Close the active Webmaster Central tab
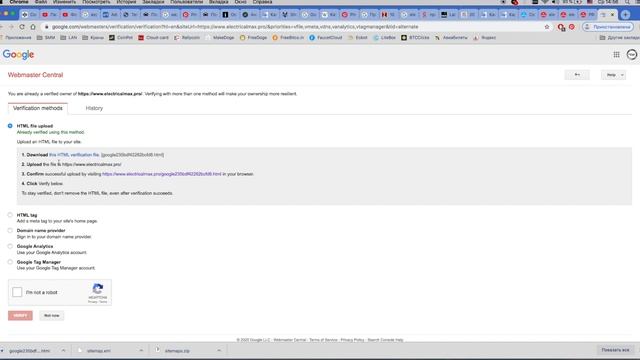The image size is (640, 360). (612, 15)
